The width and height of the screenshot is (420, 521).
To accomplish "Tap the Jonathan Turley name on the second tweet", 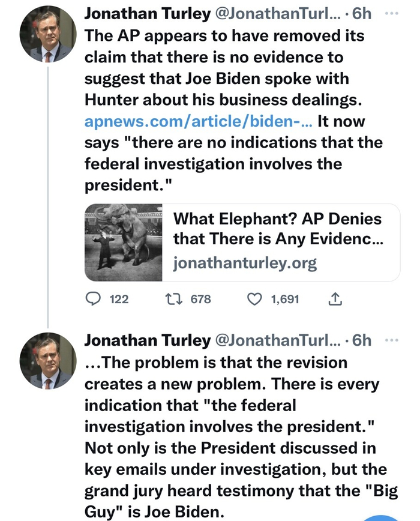I will click(x=147, y=341).
